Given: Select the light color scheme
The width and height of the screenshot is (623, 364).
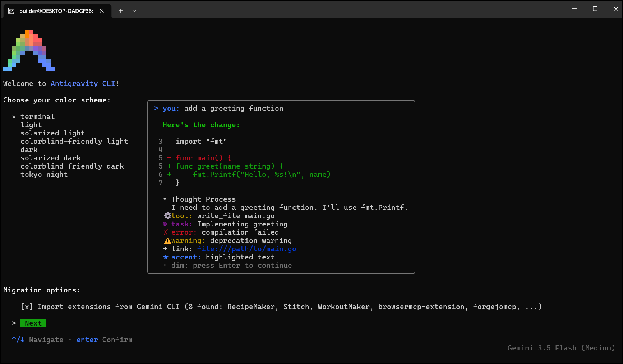Looking at the screenshot, I should pos(31,125).
